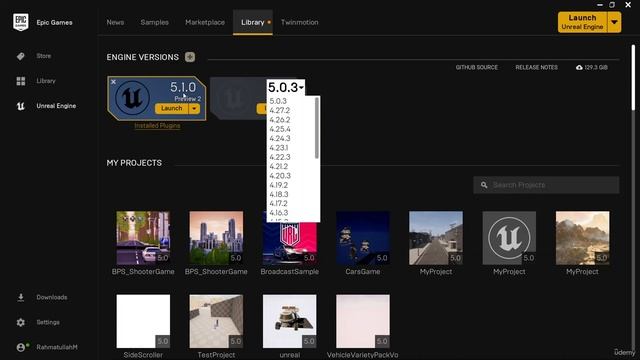Image resolution: width=640 pixels, height=360 pixels.
Task: Choose version 4.23.1 from the list
Action: (279, 148)
